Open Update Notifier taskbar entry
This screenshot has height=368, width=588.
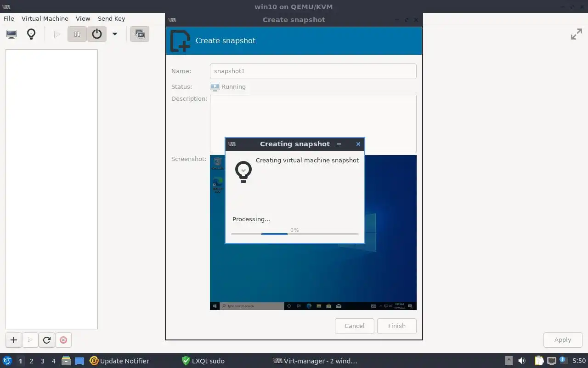coord(119,361)
